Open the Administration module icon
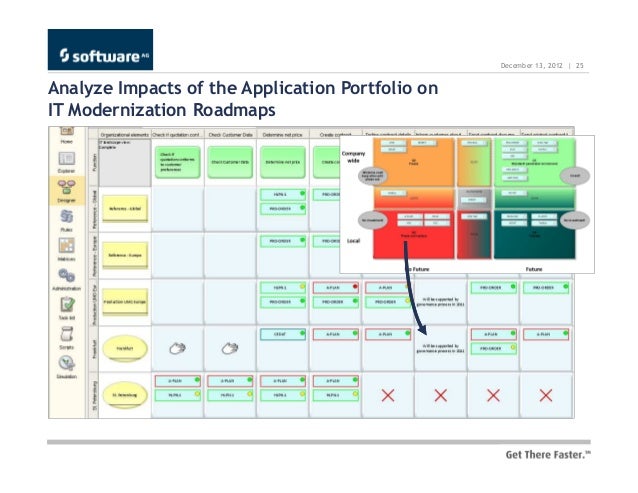 click(67, 276)
